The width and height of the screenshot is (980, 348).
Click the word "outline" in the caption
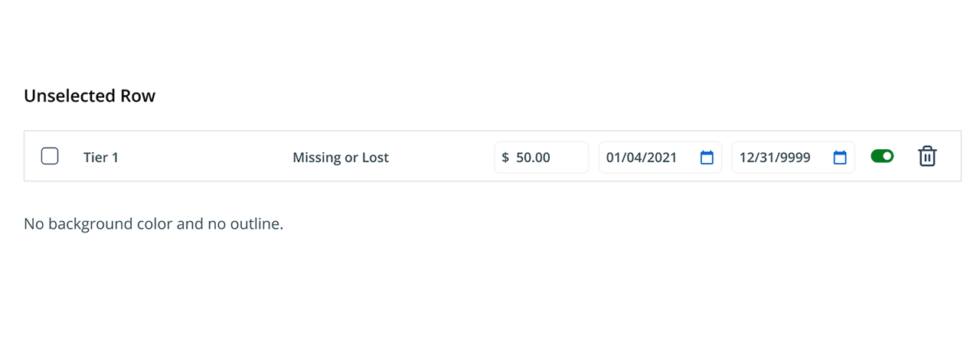(x=257, y=224)
